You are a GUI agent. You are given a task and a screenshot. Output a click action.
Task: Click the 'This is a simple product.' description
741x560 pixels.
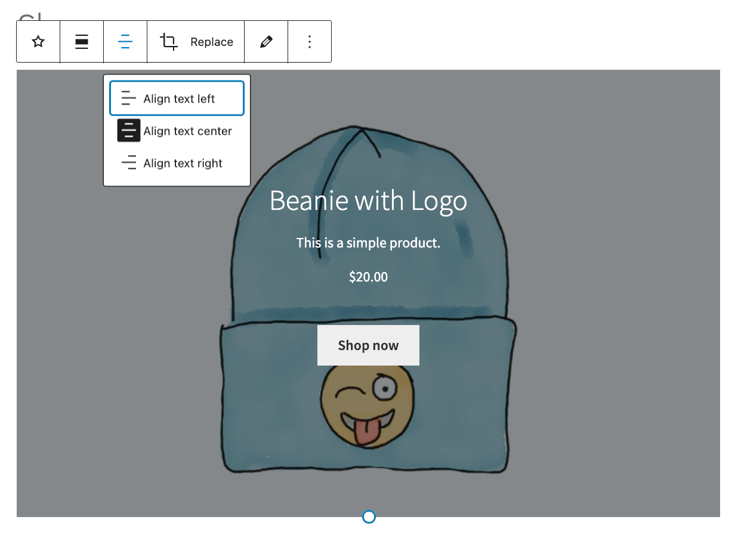[368, 243]
